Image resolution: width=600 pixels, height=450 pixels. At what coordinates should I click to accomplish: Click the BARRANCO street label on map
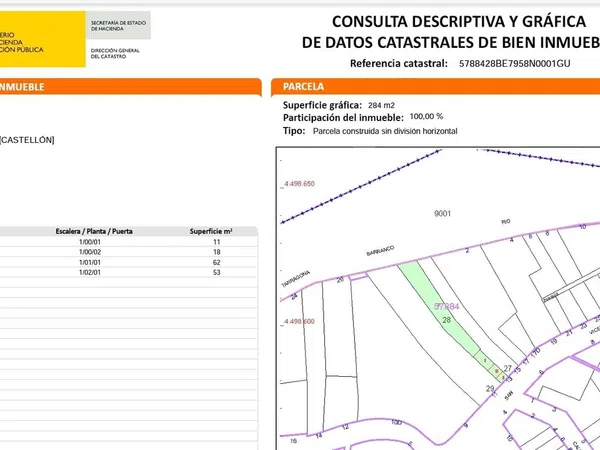380,251
